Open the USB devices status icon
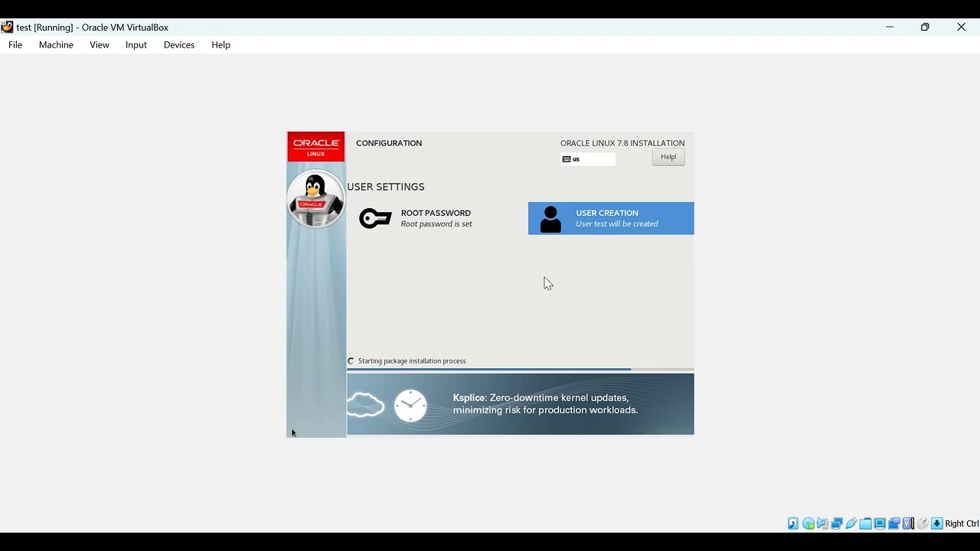Image resolution: width=980 pixels, height=551 pixels. pos(851,523)
